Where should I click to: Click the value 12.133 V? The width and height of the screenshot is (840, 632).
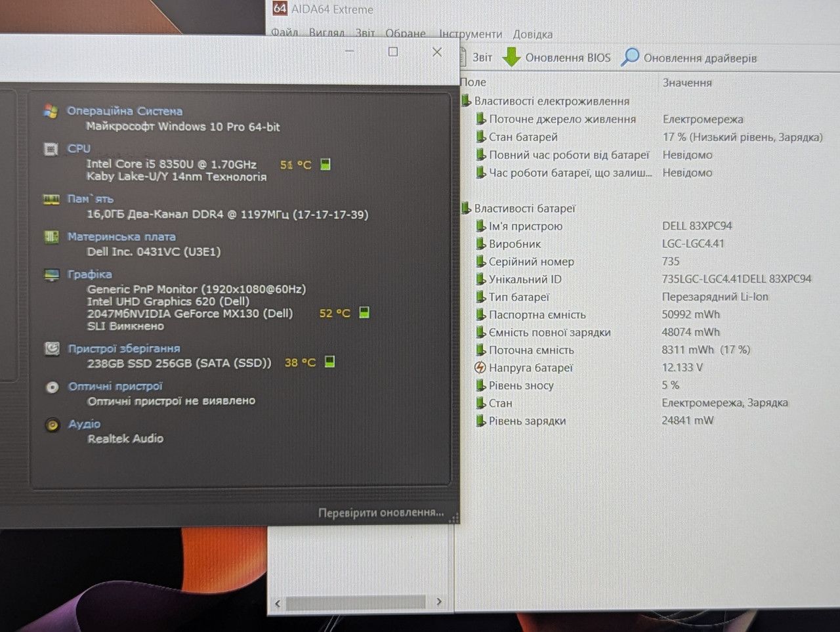(682, 368)
